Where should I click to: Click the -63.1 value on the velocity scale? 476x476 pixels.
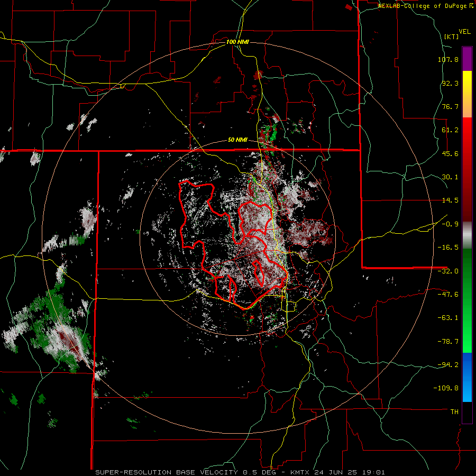(x=448, y=318)
